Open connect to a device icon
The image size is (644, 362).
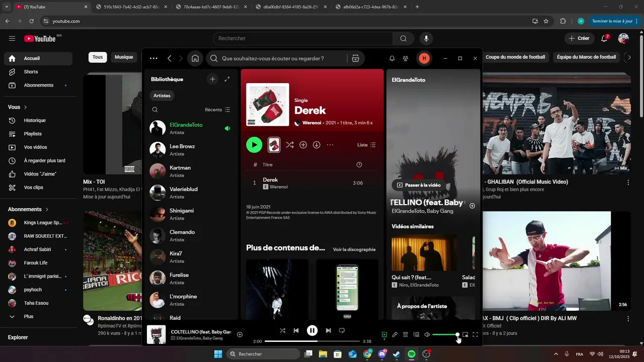click(416, 335)
